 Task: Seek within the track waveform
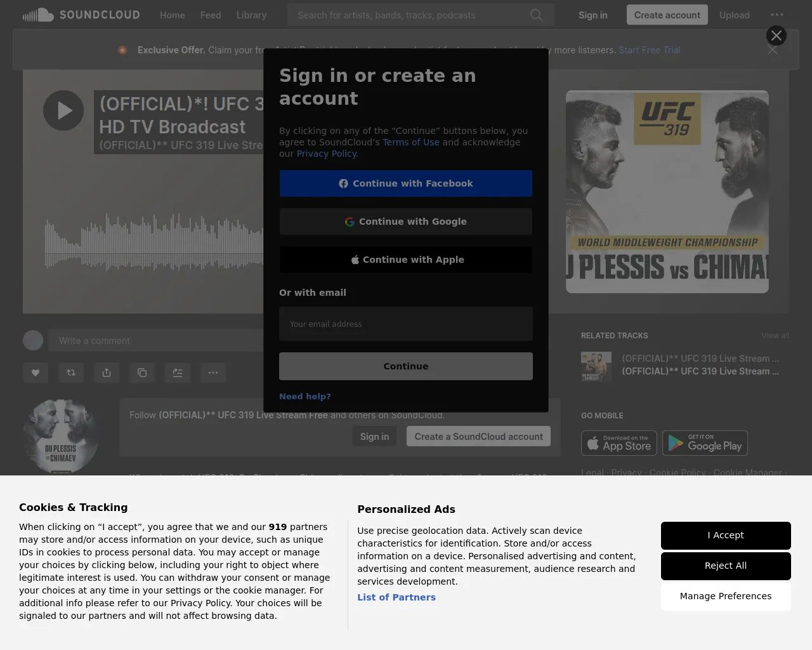[x=152, y=244]
